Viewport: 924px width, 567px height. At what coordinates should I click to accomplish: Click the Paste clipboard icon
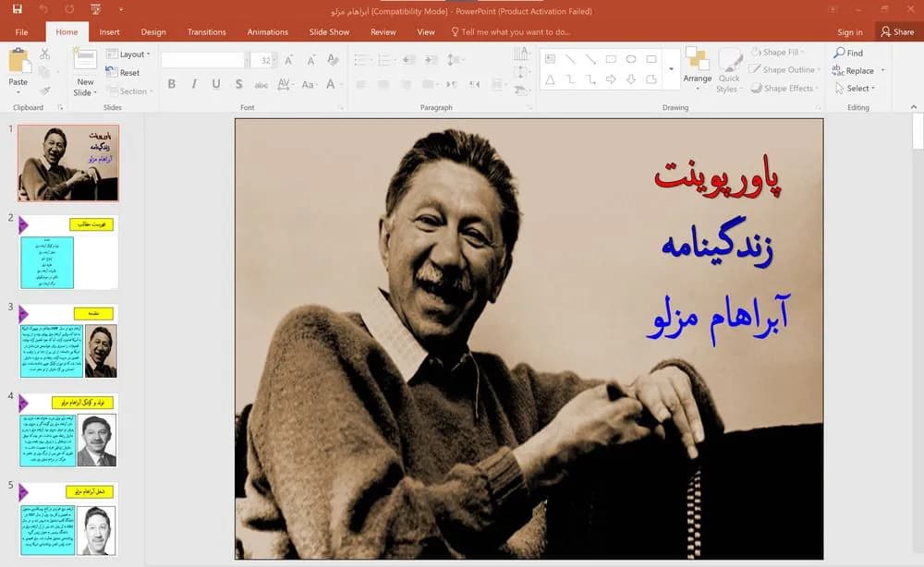pyautogui.click(x=19, y=60)
